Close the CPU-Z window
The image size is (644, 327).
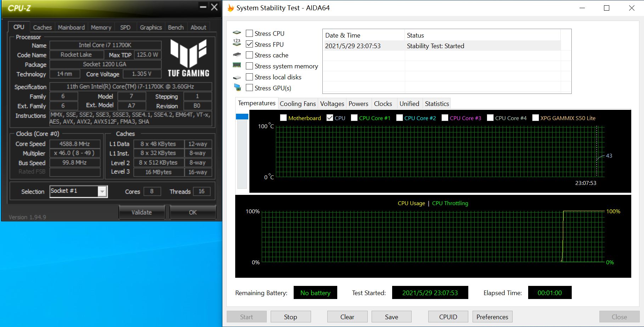(214, 7)
